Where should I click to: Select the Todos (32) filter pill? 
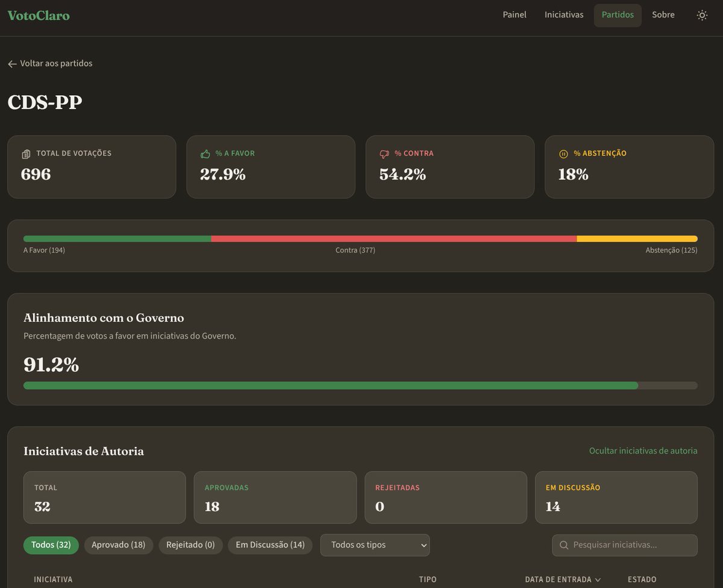coord(51,545)
